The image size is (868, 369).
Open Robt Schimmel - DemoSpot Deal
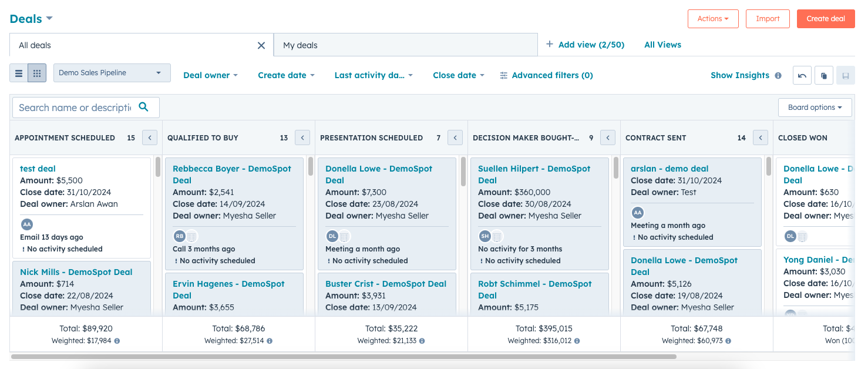pyautogui.click(x=535, y=290)
